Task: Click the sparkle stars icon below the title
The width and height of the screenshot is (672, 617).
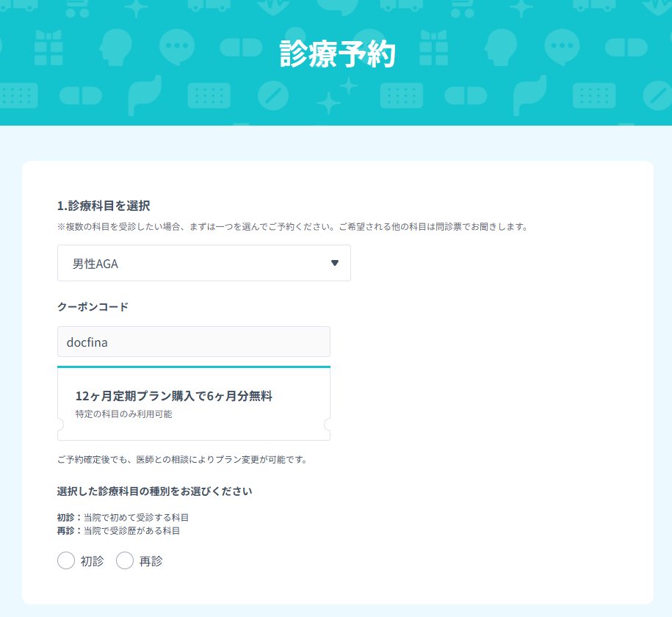Action: click(x=341, y=94)
